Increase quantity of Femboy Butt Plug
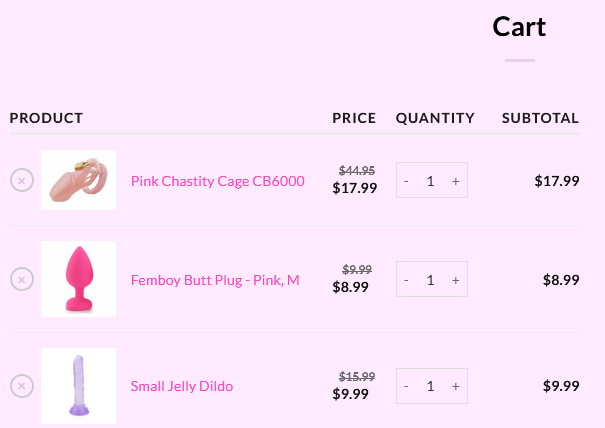This screenshot has width=605, height=428. [x=455, y=280]
